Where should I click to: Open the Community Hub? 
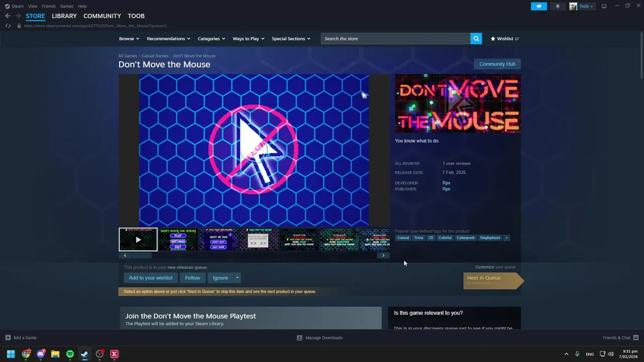(x=497, y=64)
